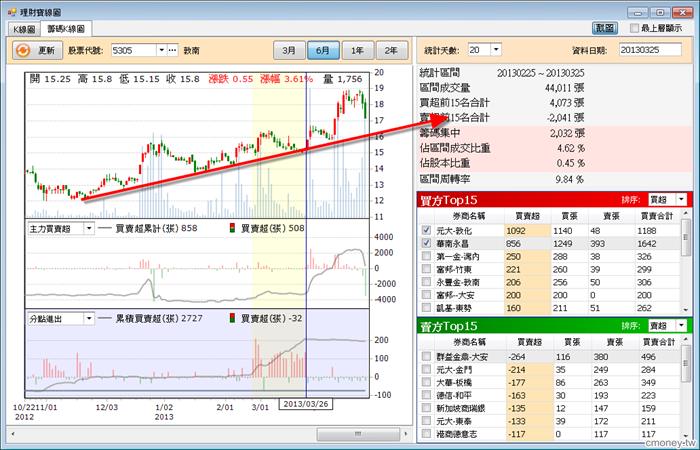Image resolution: width=700 pixels, height=450 pixels.
Task: Click the orange refresh icon button 更新
Action: click(37, 50)
